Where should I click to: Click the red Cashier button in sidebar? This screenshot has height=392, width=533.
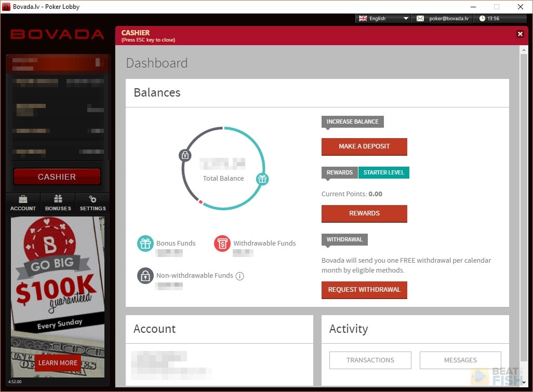(x=57, y=177)
